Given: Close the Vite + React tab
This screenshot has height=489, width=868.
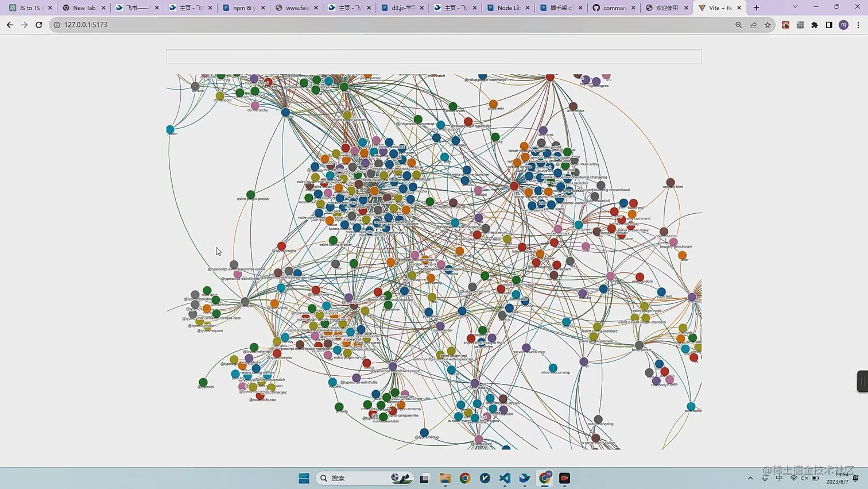Looking at the screenshot, I should (x=739, y=8).
